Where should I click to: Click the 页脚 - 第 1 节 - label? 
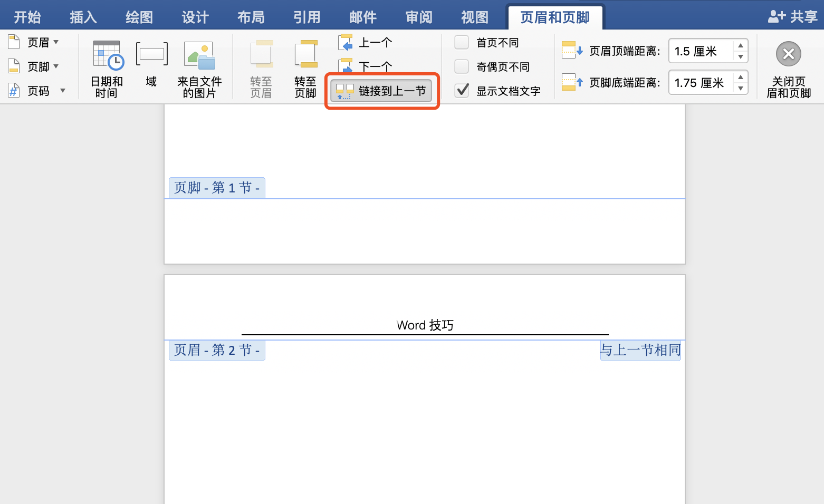217,188
